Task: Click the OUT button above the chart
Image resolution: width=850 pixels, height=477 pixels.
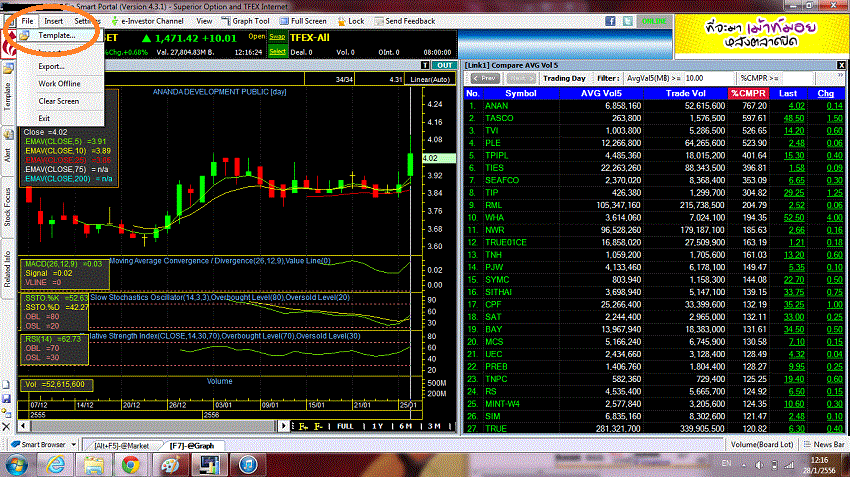Action: click(x=445, y=65)
